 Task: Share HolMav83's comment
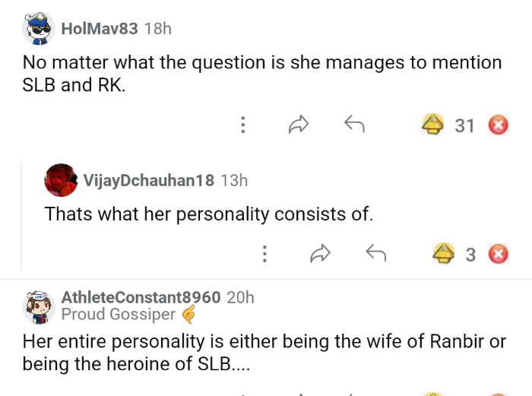tap(299, 125)
